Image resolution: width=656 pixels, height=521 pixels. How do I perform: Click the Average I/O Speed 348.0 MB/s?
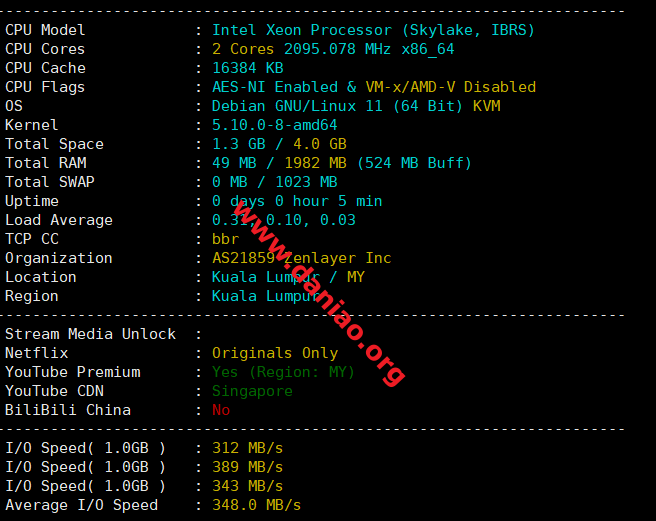point(256,505)
